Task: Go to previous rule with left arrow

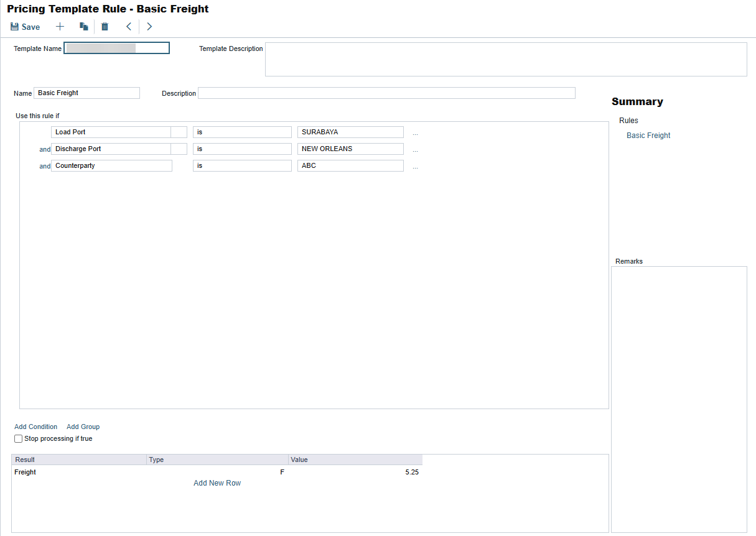Action: [129, 27]
